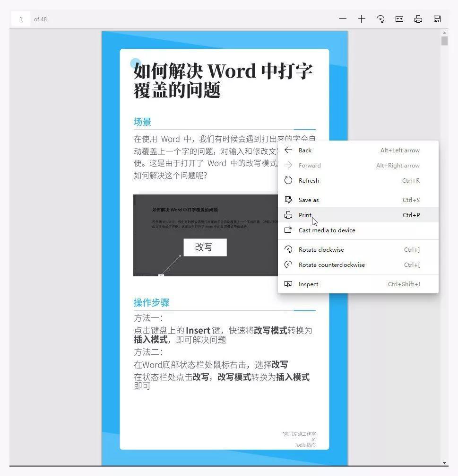The width and height of the screenshot is (458, 476).
Task: Click the dark screenshot image in the document
Action: [205, 235]
